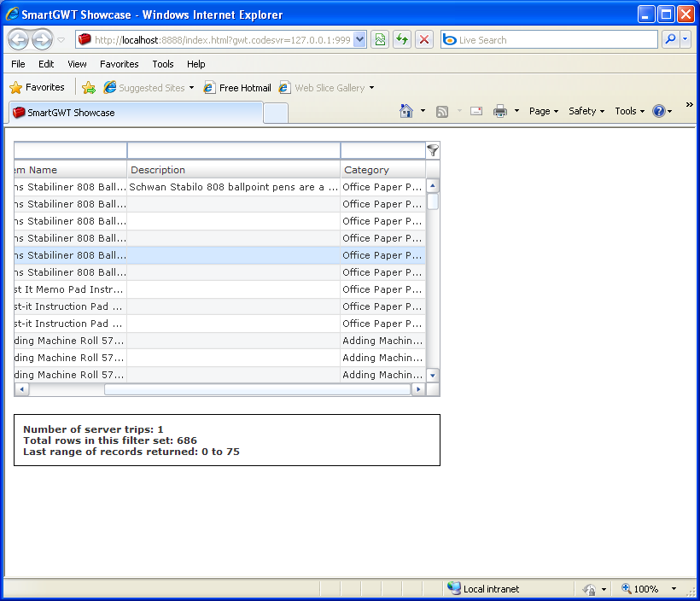The height and width of the screenshot is (601, 700).
Task: Expand the Home button dropdown arrow
Action: click(x=423, y=111)
